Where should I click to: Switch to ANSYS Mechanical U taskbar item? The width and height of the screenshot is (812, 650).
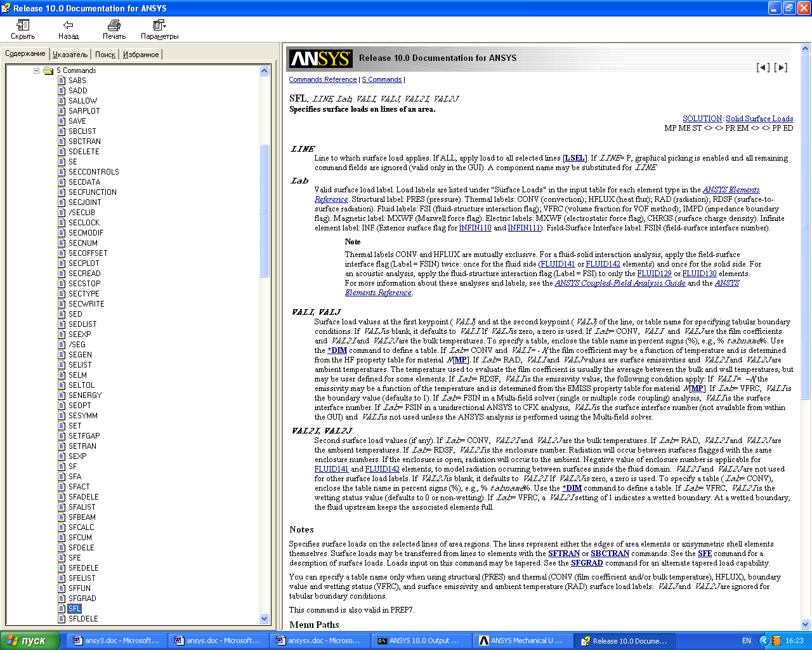(x=522, y=640)
